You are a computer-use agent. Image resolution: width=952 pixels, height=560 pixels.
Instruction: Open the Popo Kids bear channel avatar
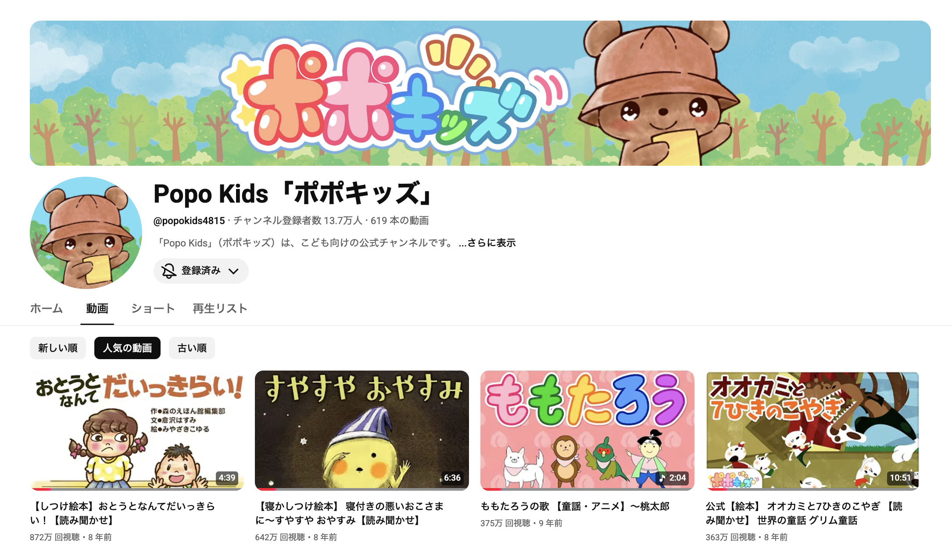(86, 233)
